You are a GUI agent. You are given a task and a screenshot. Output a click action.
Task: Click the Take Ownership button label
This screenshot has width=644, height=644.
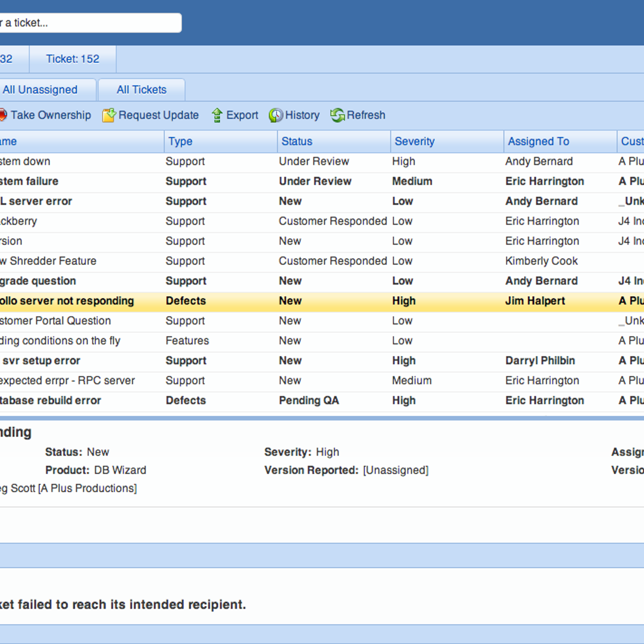[x=51, y=115]
